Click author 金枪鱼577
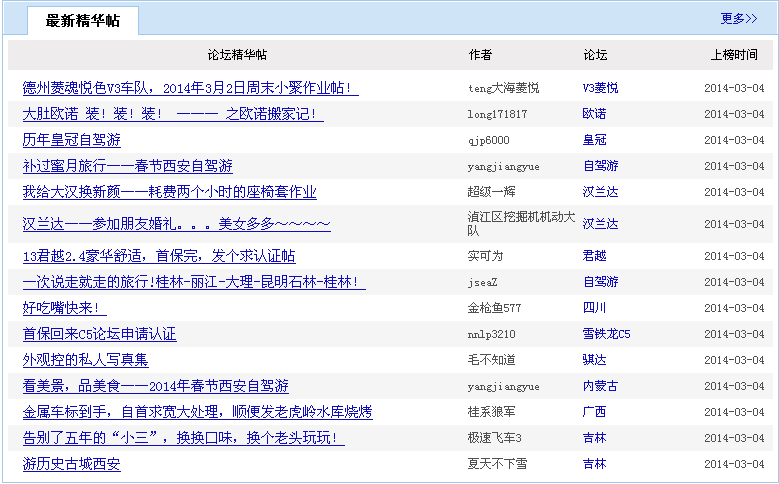The height and width of the screenshot is (484, 779). click(494, 308)
